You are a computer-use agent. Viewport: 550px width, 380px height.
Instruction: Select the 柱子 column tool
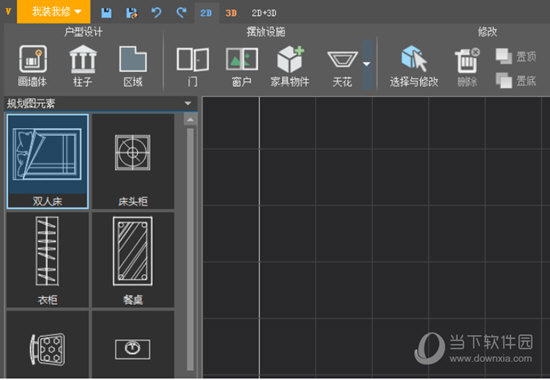click(82, 66)
